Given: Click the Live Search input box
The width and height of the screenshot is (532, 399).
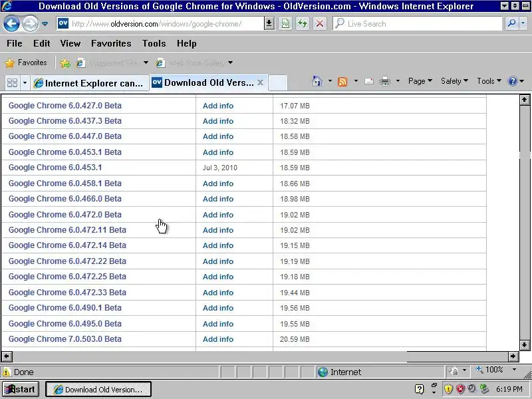Looking at the screenshot, I should pyautogui.click(x=418, y=24).
